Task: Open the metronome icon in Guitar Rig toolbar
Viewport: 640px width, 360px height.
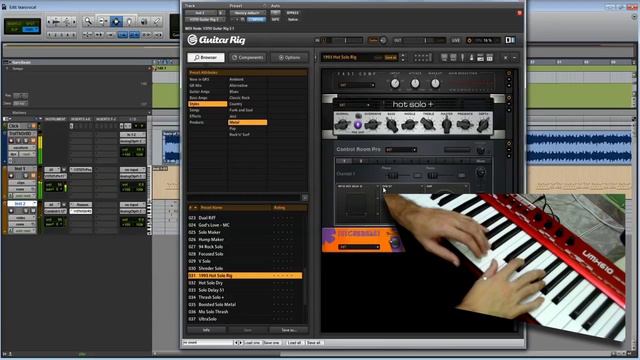Action: [471, 58]
